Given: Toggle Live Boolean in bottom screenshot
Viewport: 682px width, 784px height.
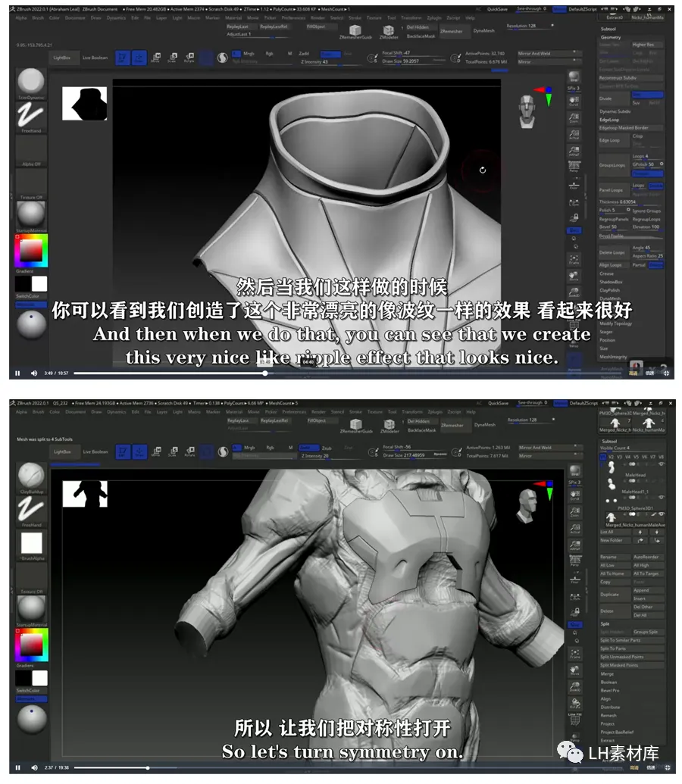Looking at the screenshot, I should [x=95, y=452].
